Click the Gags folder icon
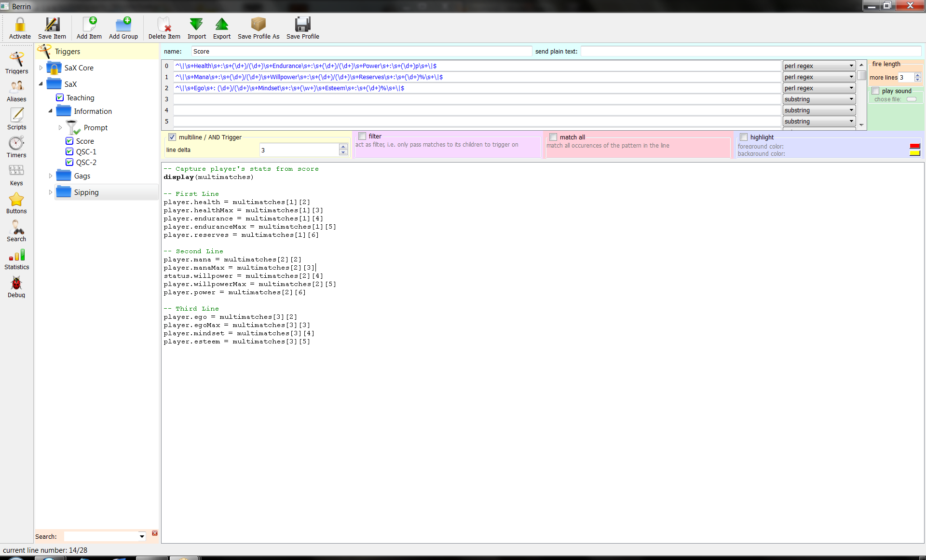Screen dimensions: 926x560 pyautogui.click(x=64, y=175)
